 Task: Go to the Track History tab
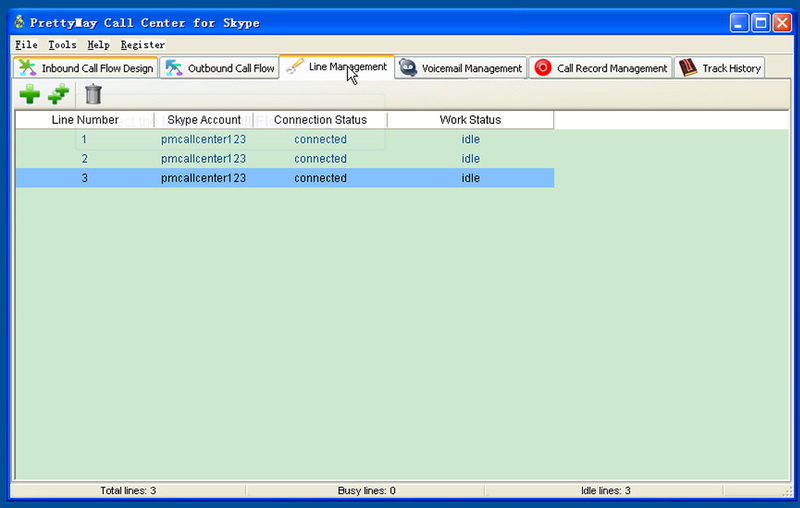point(719,68)
